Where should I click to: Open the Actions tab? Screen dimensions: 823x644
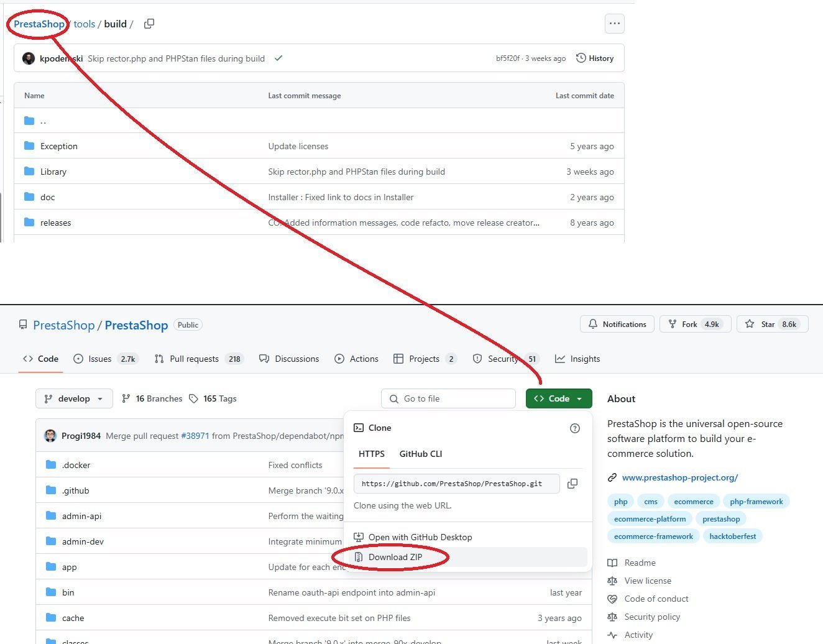pyautogui.click(x=357, y=359)
